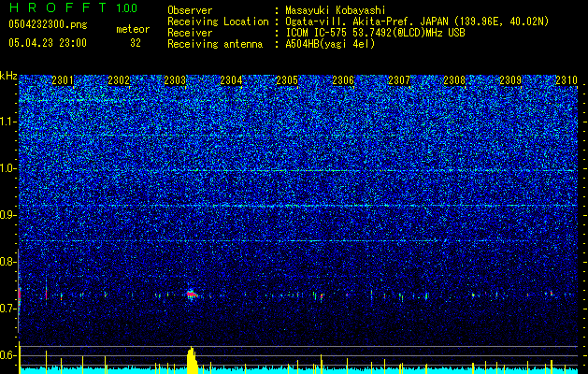Click the 2303 time marker
The image size is (588, 374).
click(x=175, y=80)
